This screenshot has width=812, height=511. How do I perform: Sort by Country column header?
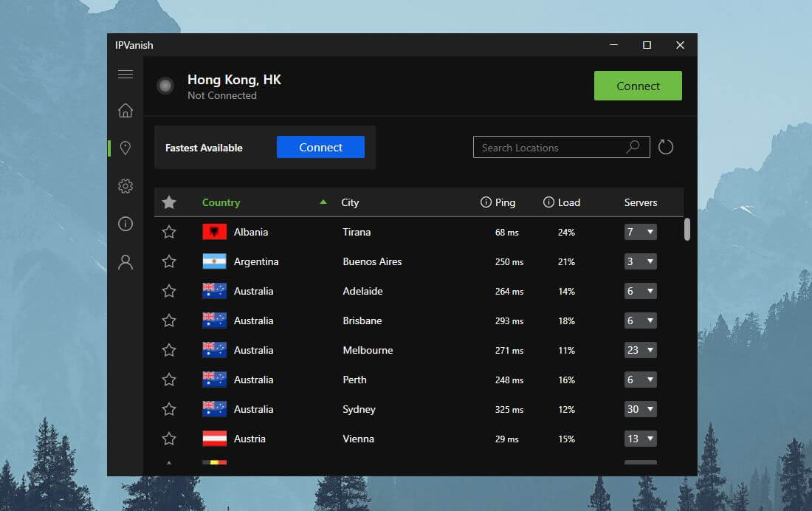(x=221, y=202)
